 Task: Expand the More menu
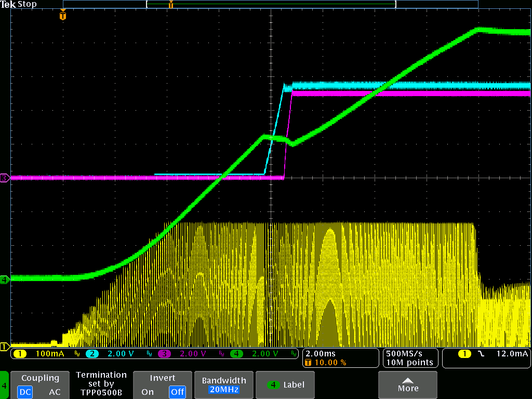(408, 385)
